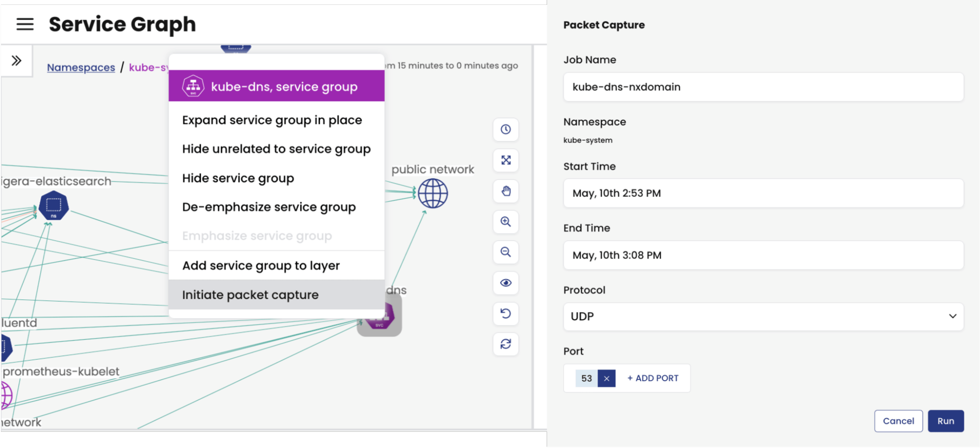980x448 pixels.
Task: Select the pan hand tool
Action: tap(506, 191)
